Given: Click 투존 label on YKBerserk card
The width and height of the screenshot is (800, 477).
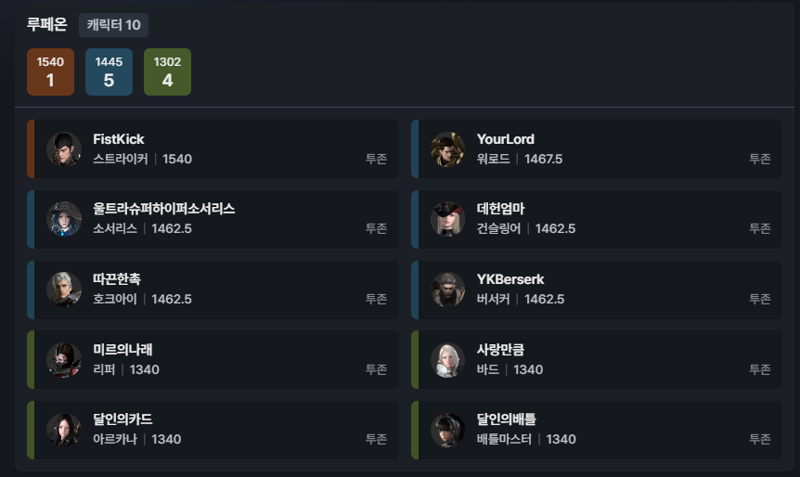Looking at the screenshot, I should click(760, 299).
